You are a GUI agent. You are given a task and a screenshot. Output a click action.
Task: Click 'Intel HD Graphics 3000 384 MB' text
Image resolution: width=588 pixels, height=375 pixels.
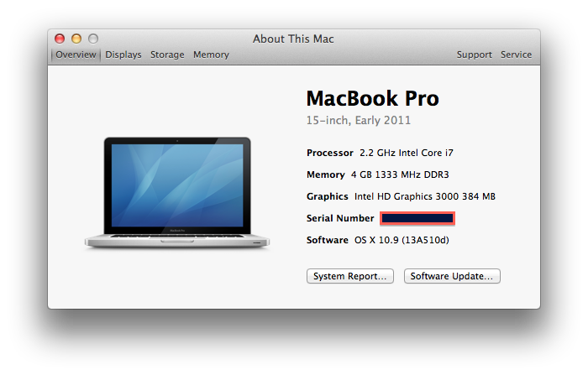tap(425, 196)
